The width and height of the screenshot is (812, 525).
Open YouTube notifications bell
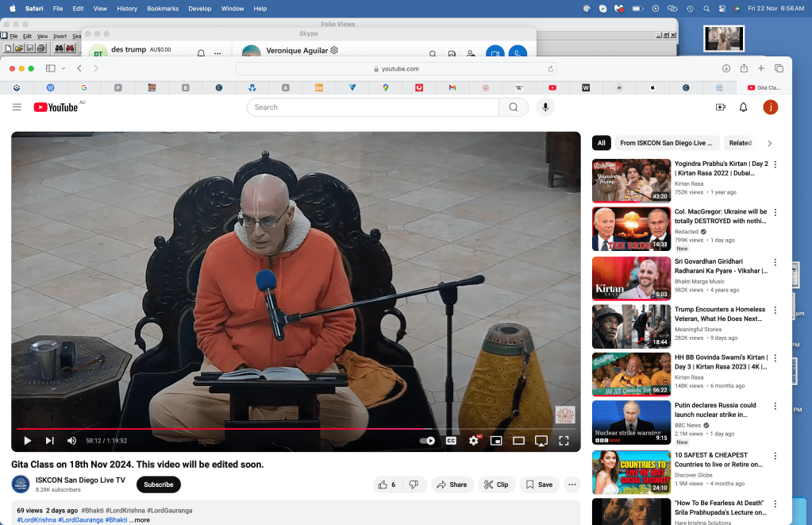pyautogui.click(x=743, y=107)
